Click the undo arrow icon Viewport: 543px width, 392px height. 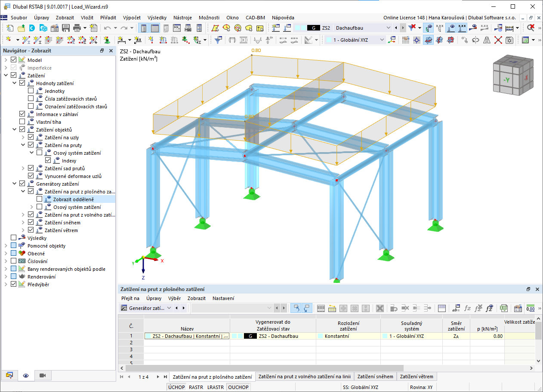(x=108, y=28)
